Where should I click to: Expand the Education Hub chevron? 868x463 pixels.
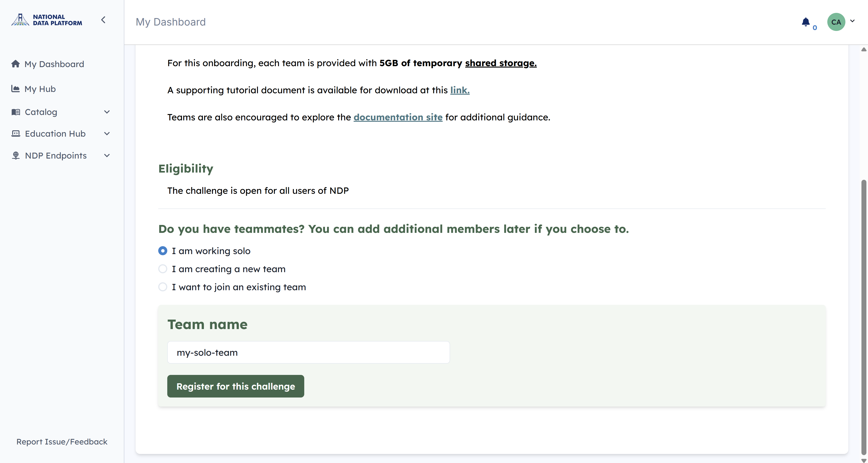coord(107,134)
